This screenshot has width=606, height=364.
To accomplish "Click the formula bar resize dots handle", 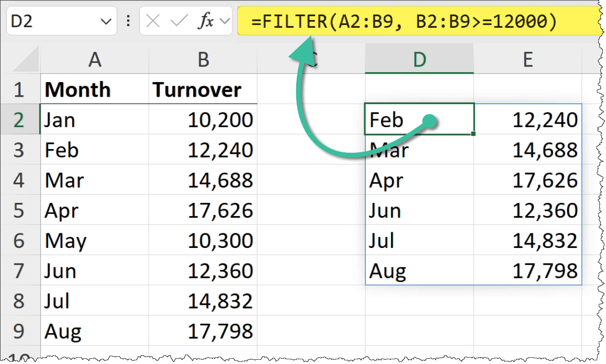I will (x=128, y=21).
